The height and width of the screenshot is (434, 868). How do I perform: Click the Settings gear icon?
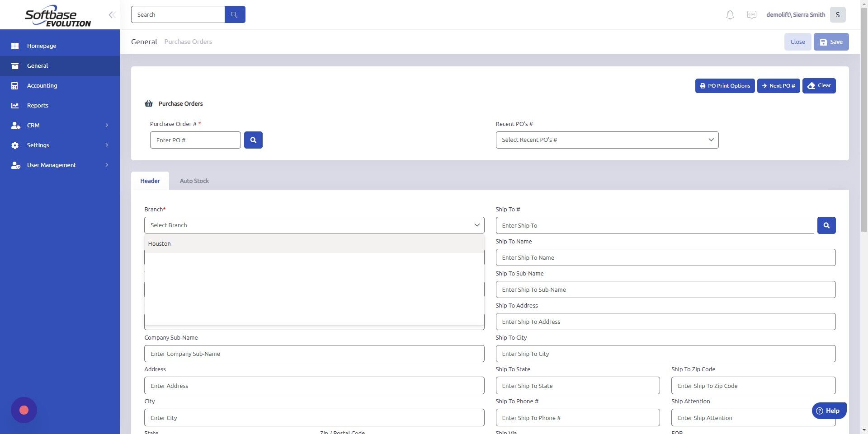(15, 145)
